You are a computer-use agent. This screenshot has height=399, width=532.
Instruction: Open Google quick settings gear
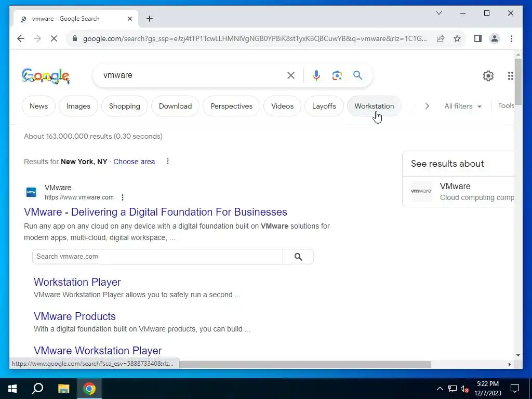488,76
